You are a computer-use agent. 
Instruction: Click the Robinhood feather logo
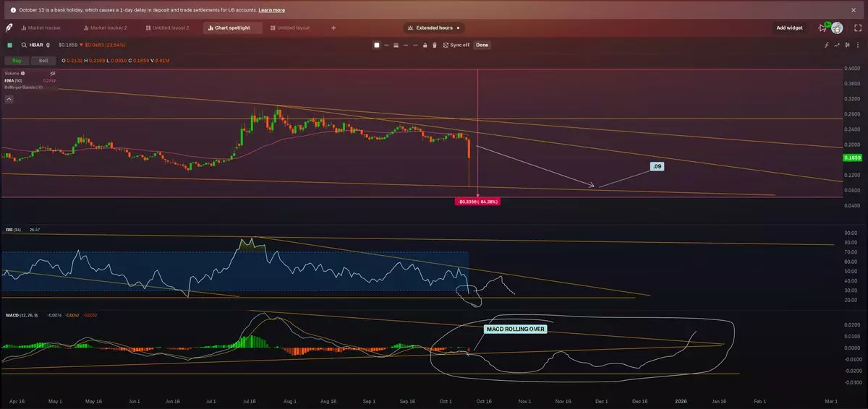9,27
